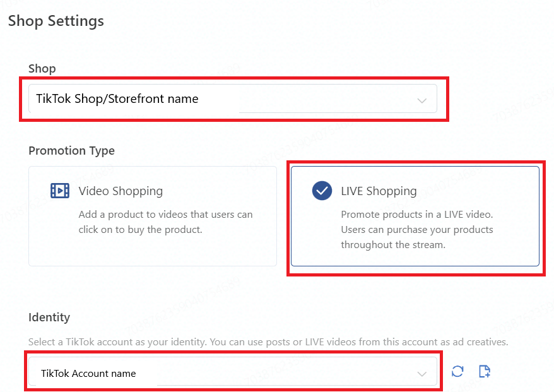Open the 'TikTok Shop/Storefront name' combo box

227,99
